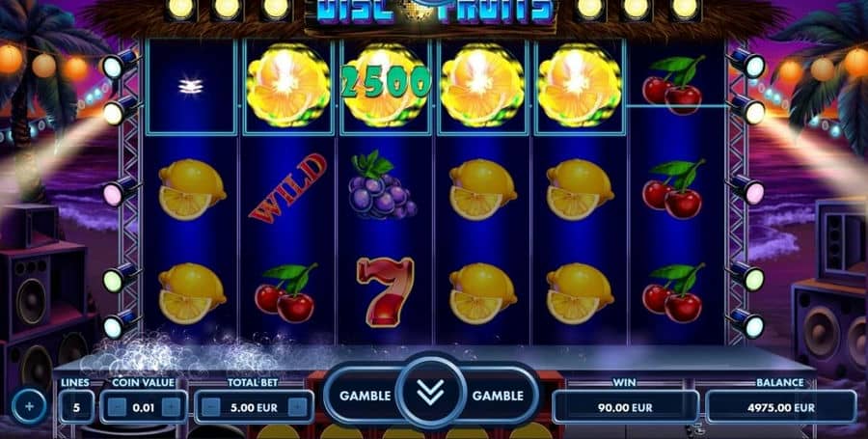Click the red 7 symbol
The height and width of the screenshot is (439, 868).
click(385, 291)
